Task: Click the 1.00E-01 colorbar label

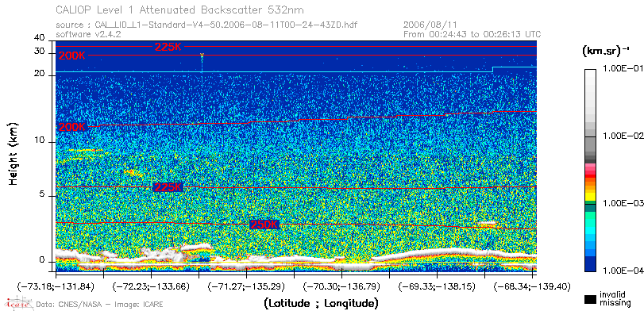Action: pyautogui.click(x=623, y=68)
